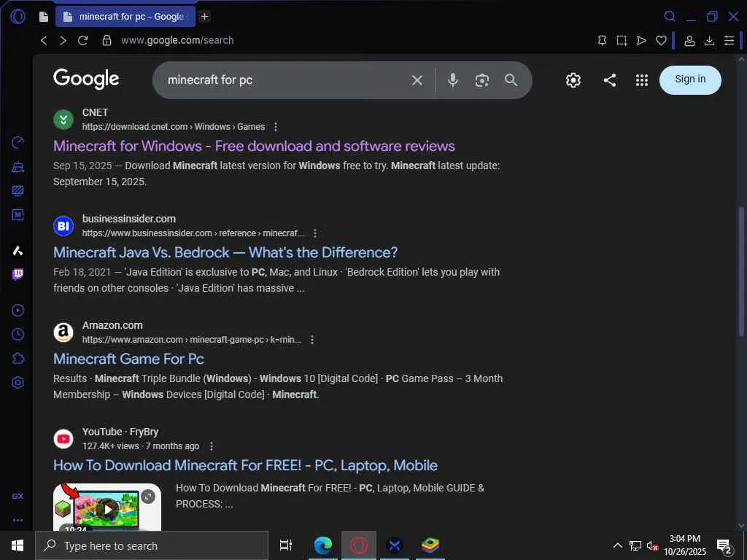Clear the Google search box text
Viewport: 747px width, 560px height.
pyautogui.click(x=417, y=80)
